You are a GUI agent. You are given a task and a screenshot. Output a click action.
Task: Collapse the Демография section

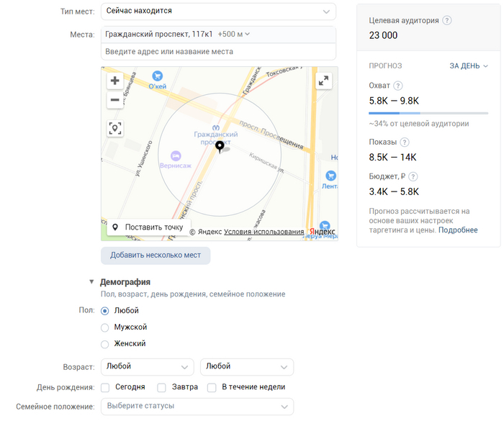(x=91, y=282)
